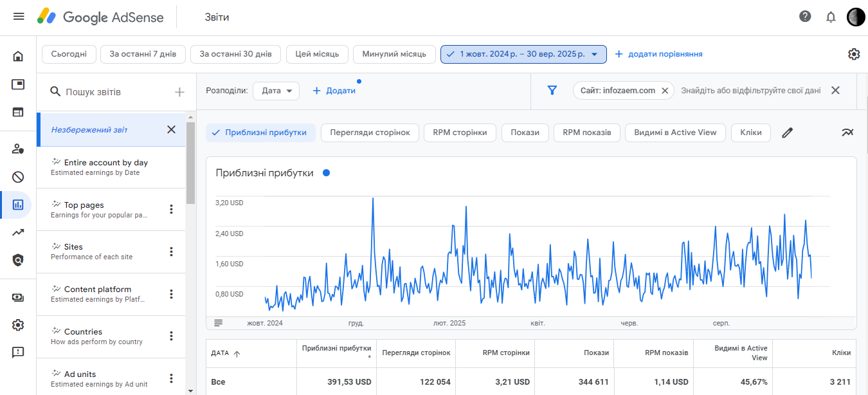868x395 pixels.
Task: Click the filter funnel icon
Action: (x=552, y=91)
